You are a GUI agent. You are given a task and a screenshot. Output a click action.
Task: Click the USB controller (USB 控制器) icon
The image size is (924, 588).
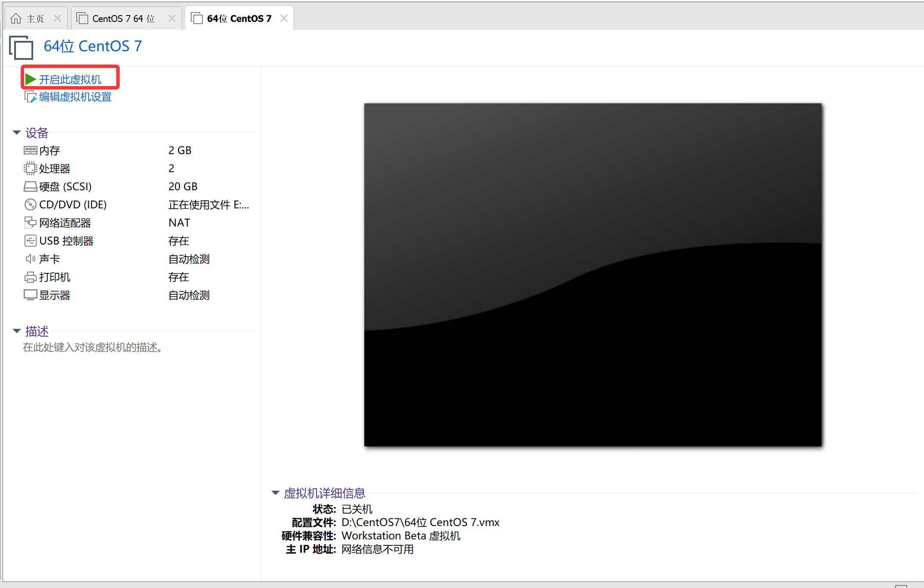click(x=30, y=241)
